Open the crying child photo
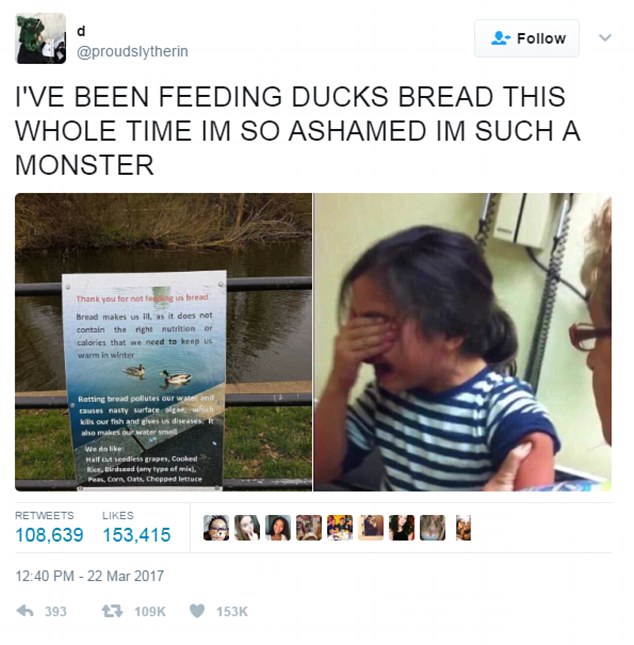The height and width of the screenshot is (645, 634). pos(462,342)
